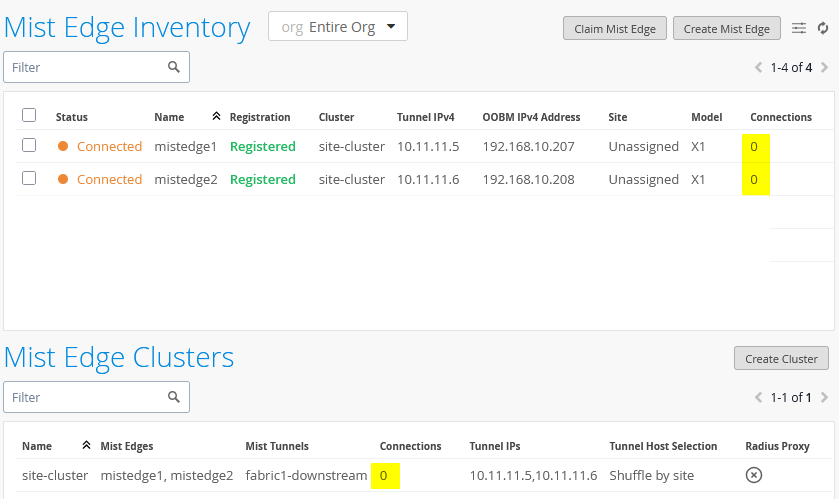The width and height of the screenshot is (839, 499).
Task: Sort Inventory by Connections column header
Action: (x=781, y=117)
